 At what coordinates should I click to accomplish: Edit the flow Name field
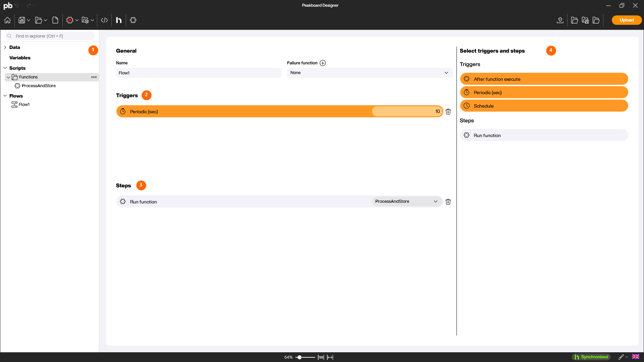199,73
